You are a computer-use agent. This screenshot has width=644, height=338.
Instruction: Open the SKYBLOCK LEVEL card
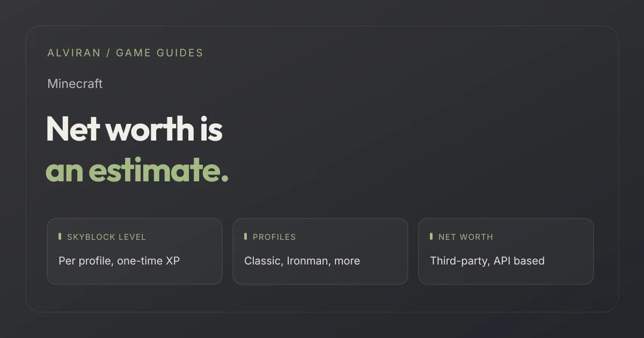(x=134, y=251)
